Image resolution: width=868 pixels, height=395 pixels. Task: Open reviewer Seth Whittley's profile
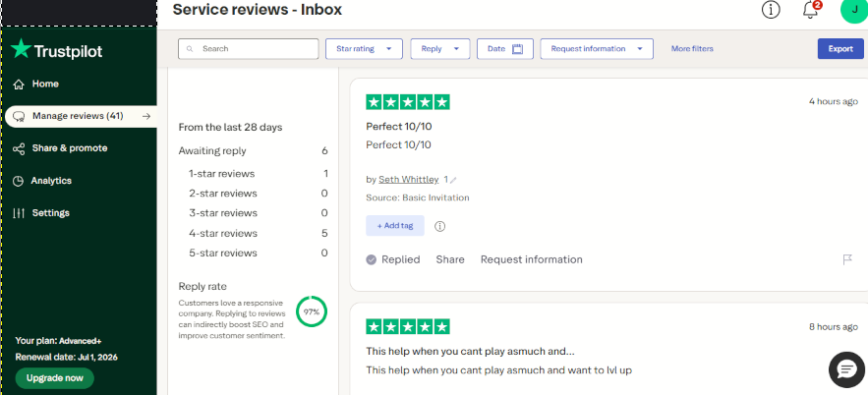click(x=409, y=180)
